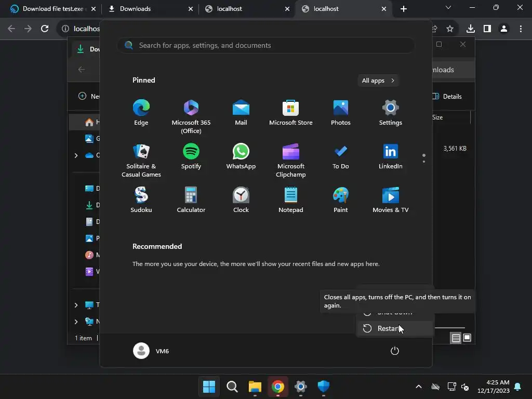
Task: Open File Explorer from the taskbar
Action: [x=255, y=386]
